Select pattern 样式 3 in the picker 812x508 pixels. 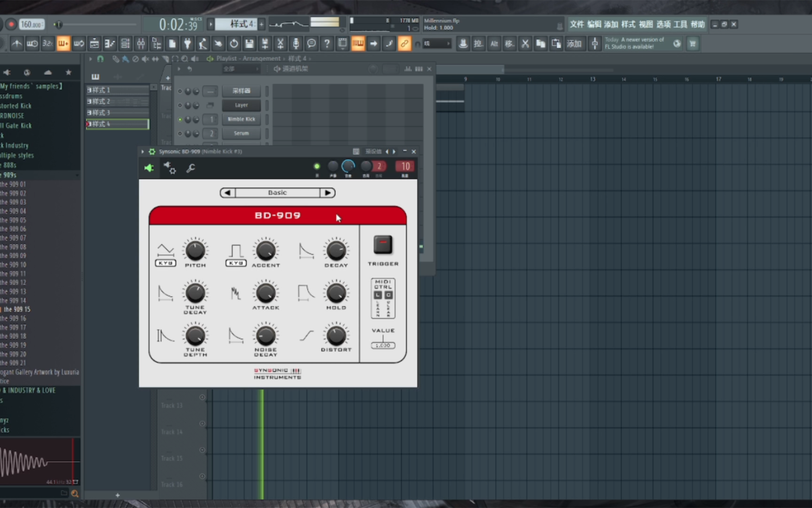coord(117,112)
